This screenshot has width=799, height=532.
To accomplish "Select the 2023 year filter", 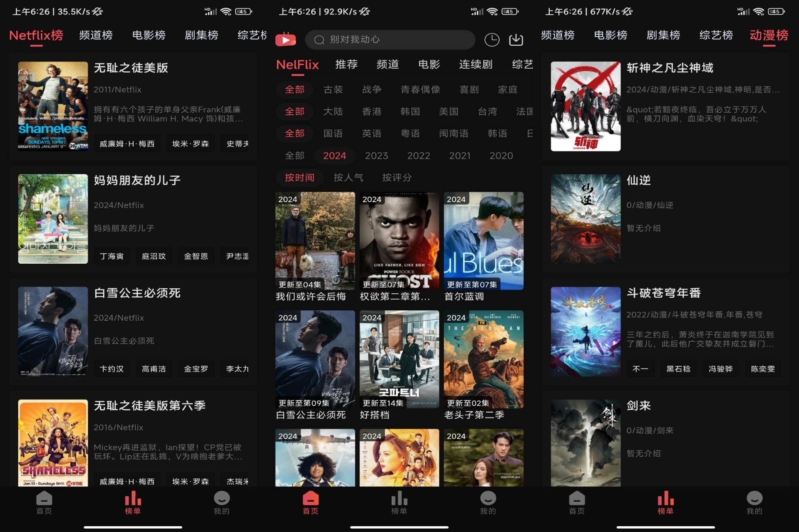I will (376, 156).
